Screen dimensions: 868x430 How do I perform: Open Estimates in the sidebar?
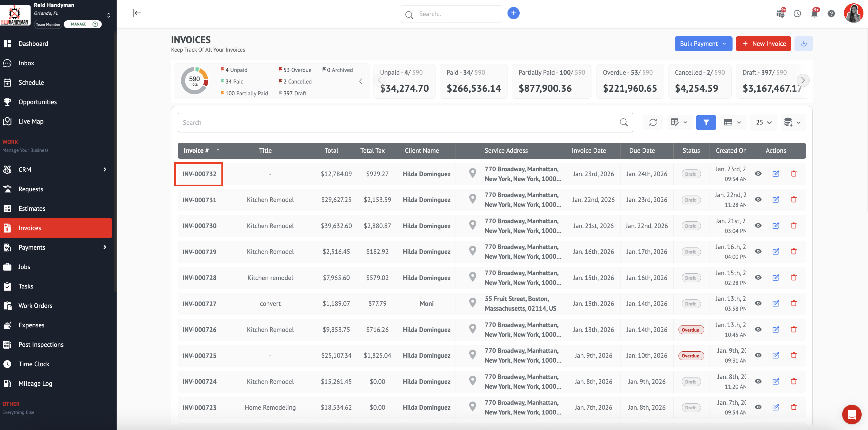click(x=32, y=208)
